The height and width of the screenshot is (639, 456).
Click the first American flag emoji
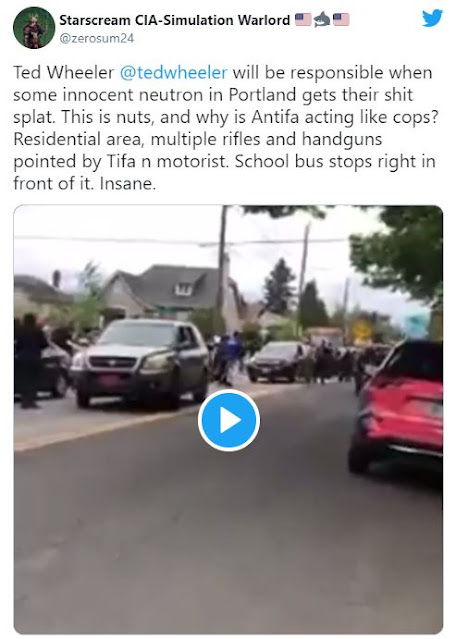click(303, 19)
